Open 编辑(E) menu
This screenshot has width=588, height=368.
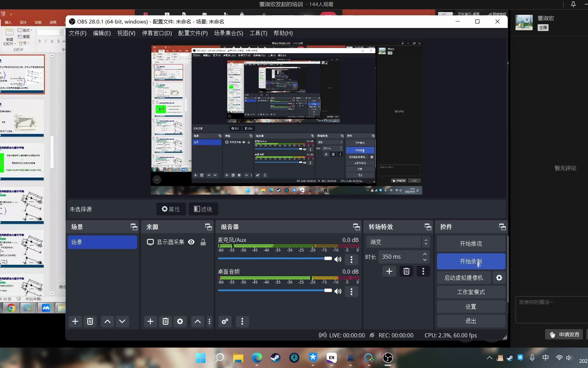(102, 33)
